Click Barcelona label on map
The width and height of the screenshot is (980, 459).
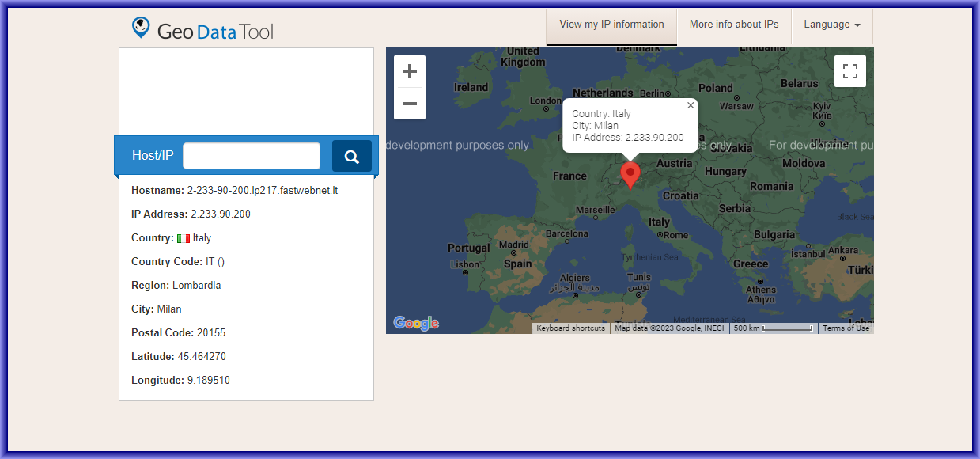[567, 234]
